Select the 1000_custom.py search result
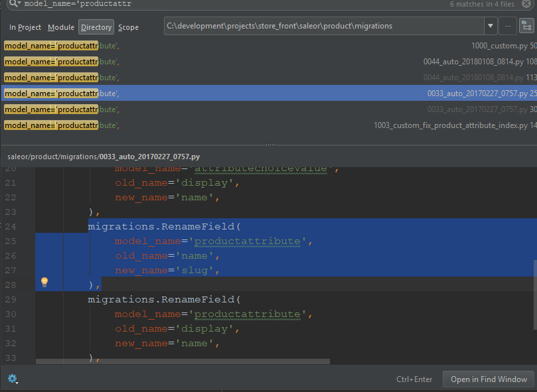The height and width of the screenshot is (392, 537). 269,46
